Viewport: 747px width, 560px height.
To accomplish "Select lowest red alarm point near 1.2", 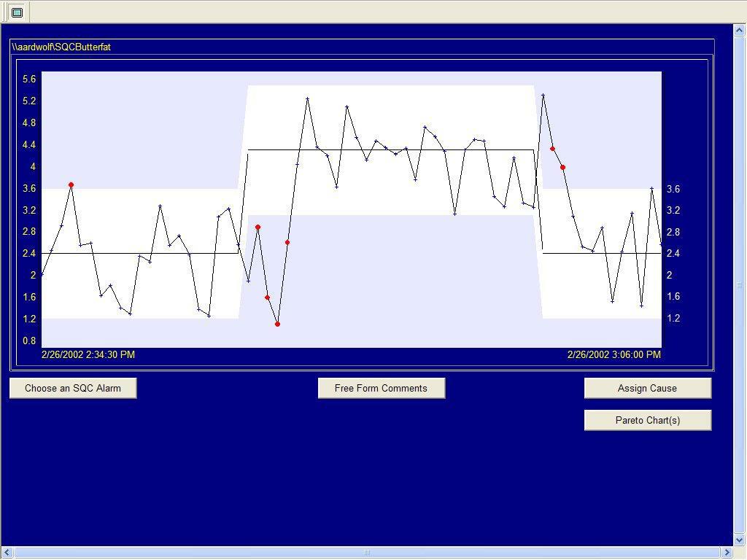I will pos(277,324).
